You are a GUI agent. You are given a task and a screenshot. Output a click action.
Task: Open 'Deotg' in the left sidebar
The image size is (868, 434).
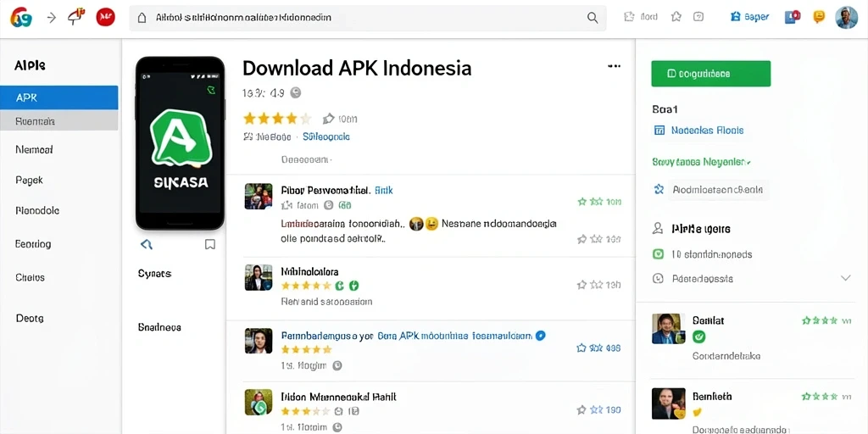coord(30,319)
